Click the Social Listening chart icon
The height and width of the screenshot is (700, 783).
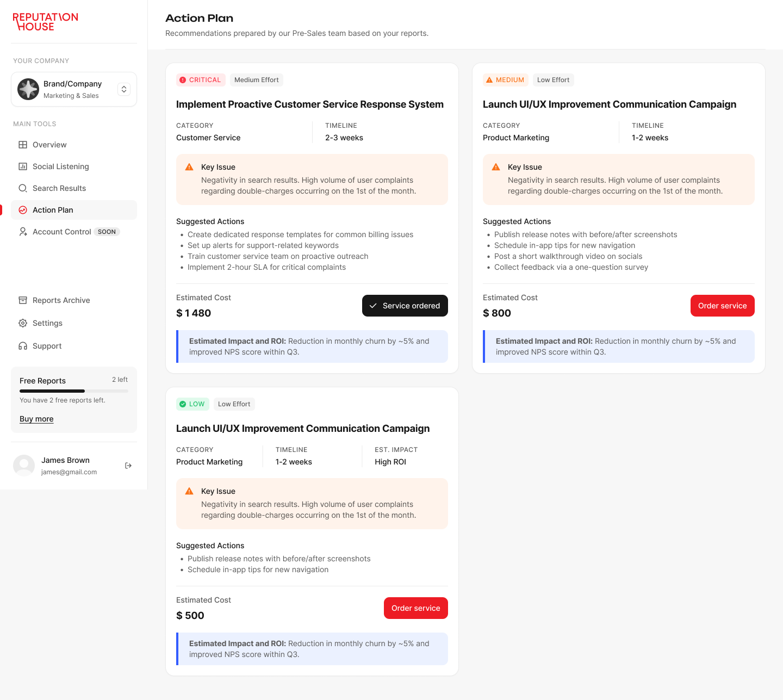pos(23,166)
